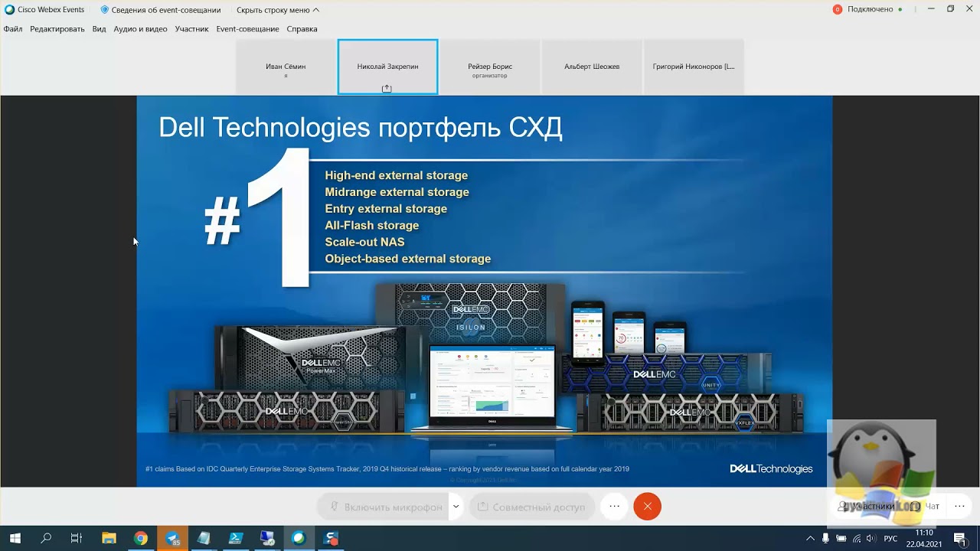The width and height of the screenshot is (980, 551).
Task: Select Альберт Шеожев participant tile
Action: coord(592,67)
